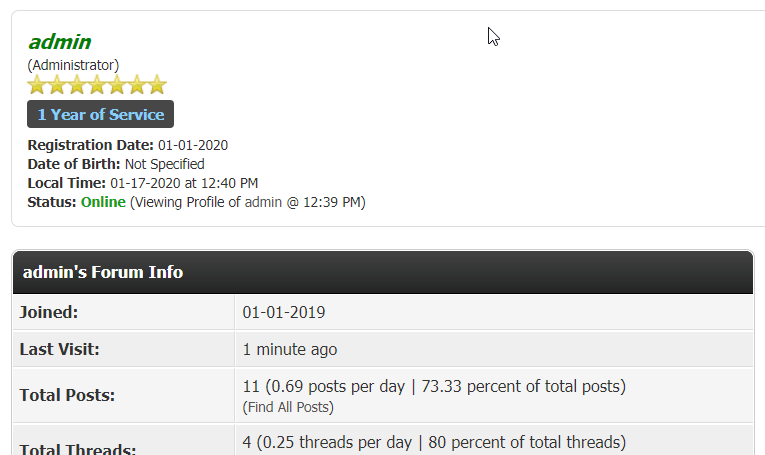765x455 pixels.
Task: Click the Local Time label
Action: pyautogui.click(x=66, y=183)
